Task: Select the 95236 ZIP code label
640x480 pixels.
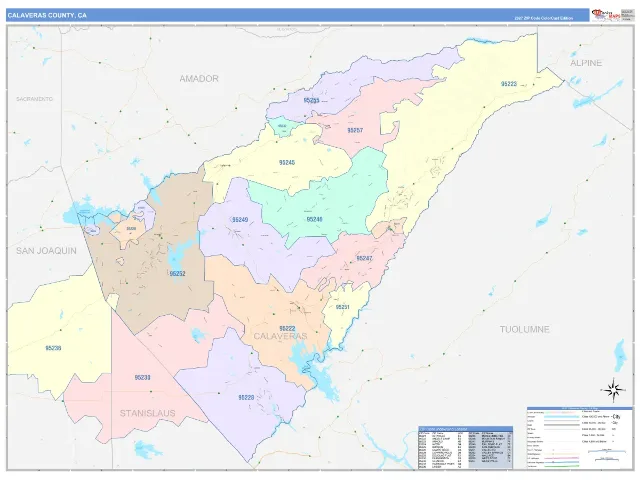Action: pos(53,348)
